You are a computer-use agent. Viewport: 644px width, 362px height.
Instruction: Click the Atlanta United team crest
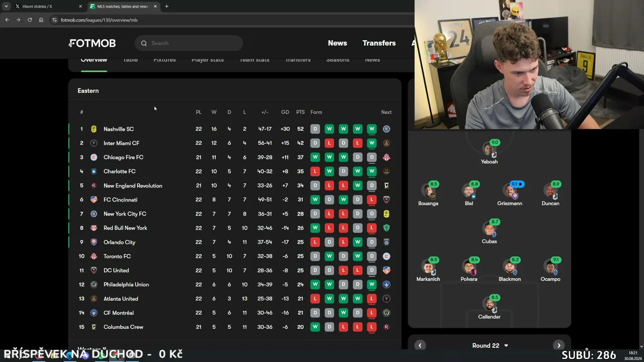[94, 299]
